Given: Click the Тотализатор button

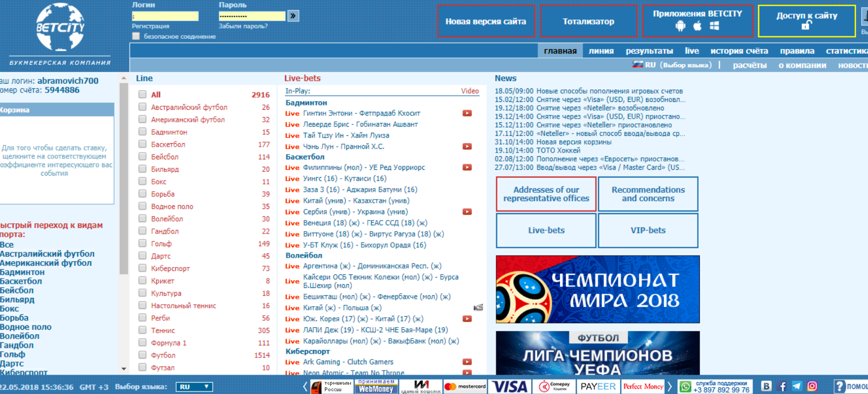Looking at the screenshot, I should click(x=588, y=21).
